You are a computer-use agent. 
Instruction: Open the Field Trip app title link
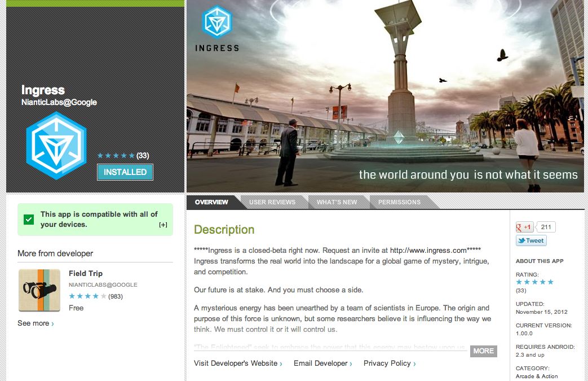(86, 273)
